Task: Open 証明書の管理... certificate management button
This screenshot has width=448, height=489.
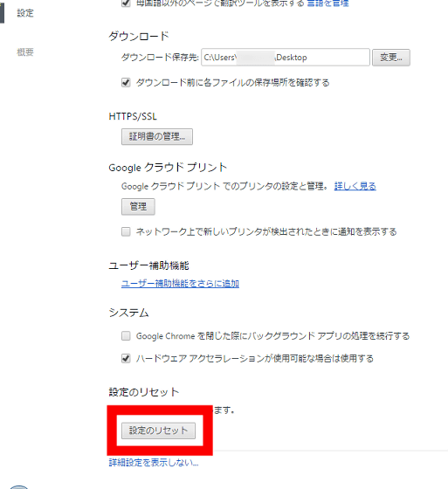Action: 157,136
